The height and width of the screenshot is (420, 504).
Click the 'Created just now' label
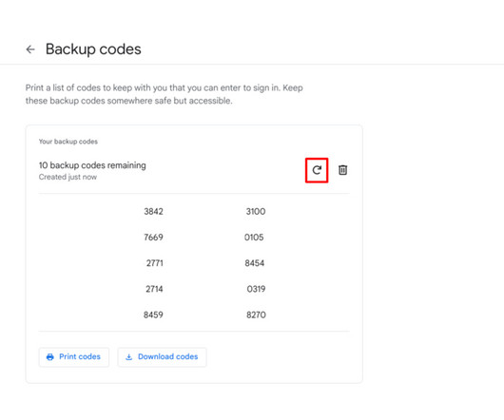tap(68, 177)
